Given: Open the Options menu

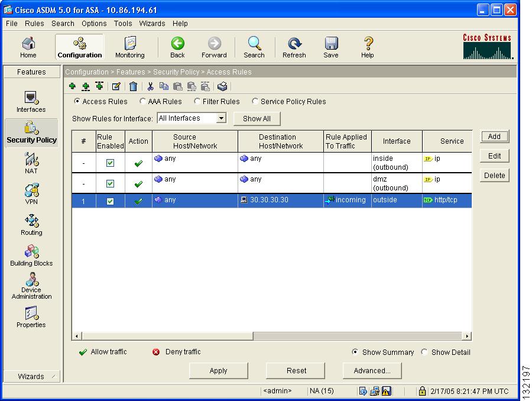Looking at the screenshot, I should click(94, 24).
